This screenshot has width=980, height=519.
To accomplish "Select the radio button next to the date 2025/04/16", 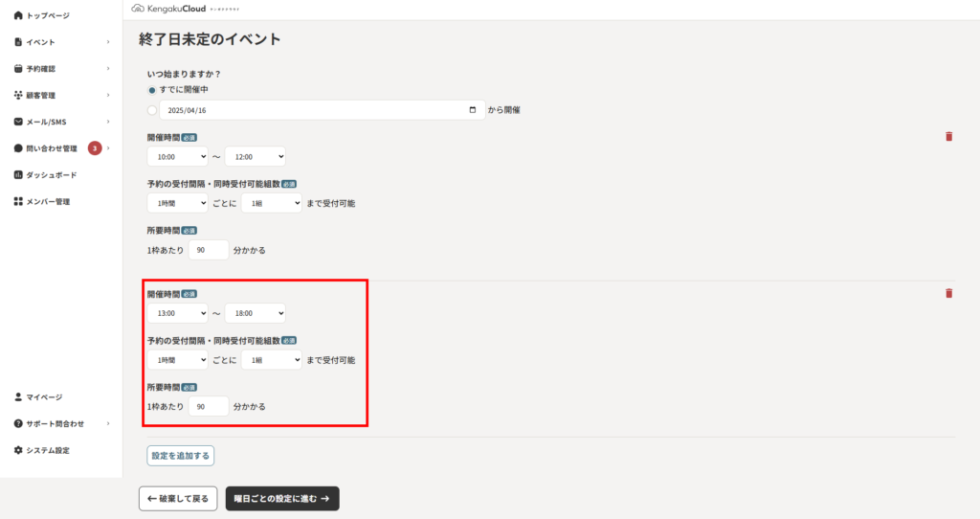I will 152,110.
